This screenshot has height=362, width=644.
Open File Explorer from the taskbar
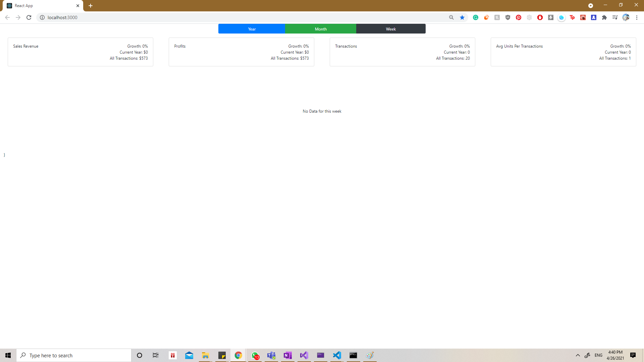pyautogui.click(x=205, y=355)
